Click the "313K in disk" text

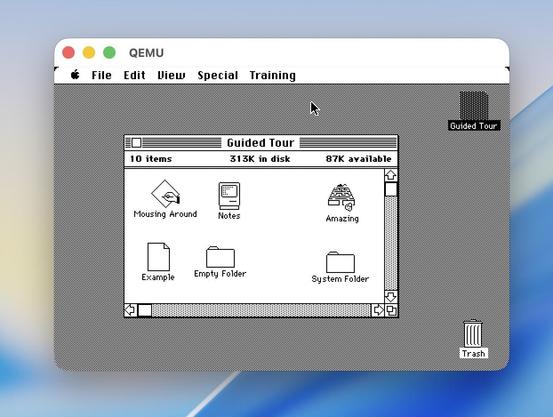[x=260, y=159]
